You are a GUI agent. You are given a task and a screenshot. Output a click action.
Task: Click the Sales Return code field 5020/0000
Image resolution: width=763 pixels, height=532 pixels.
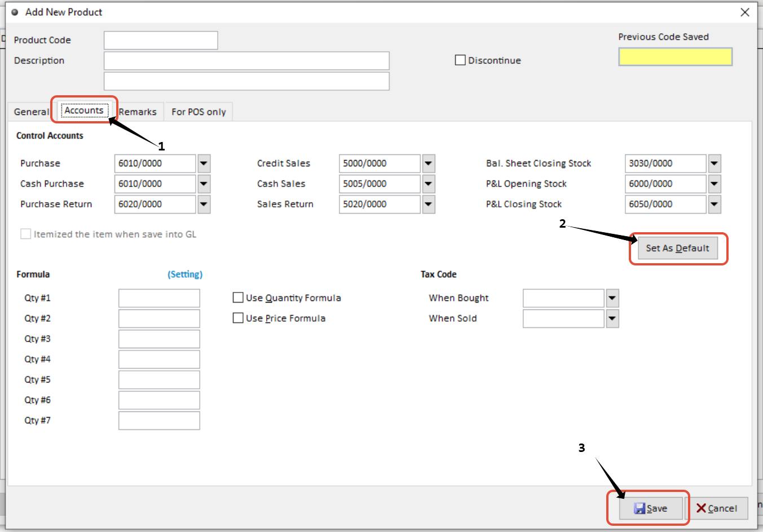pos(380,204)
